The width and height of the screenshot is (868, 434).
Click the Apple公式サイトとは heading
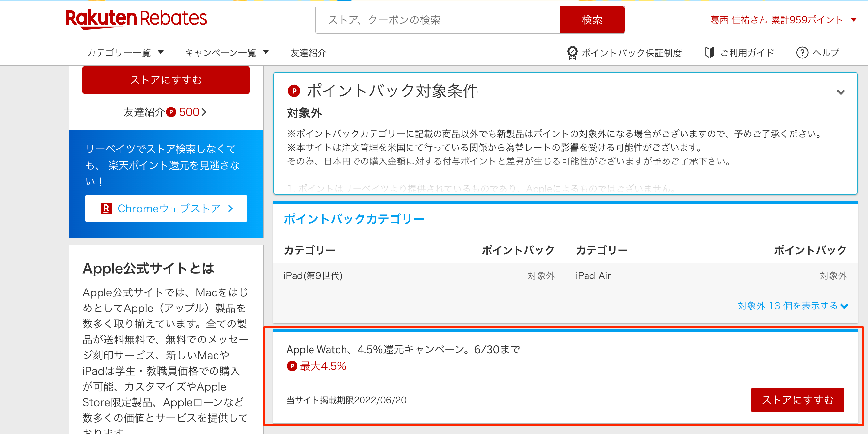click(148, 268)
